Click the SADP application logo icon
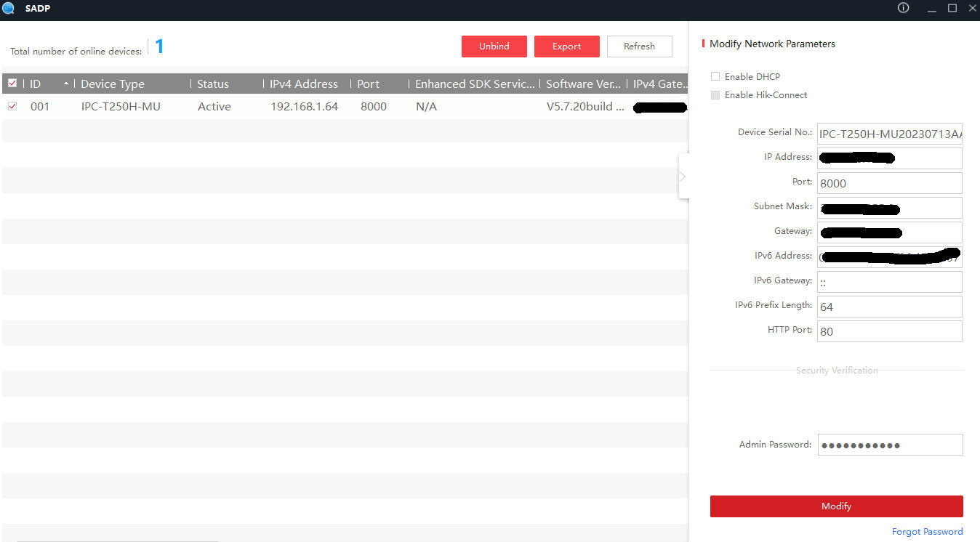980x542 pixels. tap(9, 8)
